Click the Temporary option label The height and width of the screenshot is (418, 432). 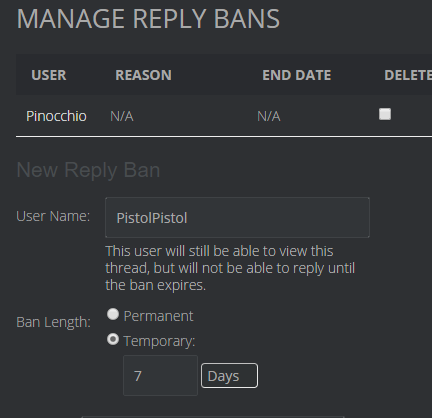click(x=159, y=341)
